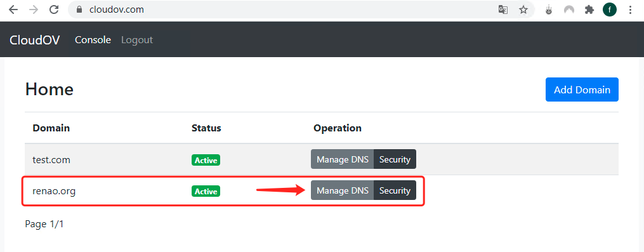The width and height of the screenshot is (644, 252).
Task: Click the Active badge for test.com
Action: pos(206,160)
